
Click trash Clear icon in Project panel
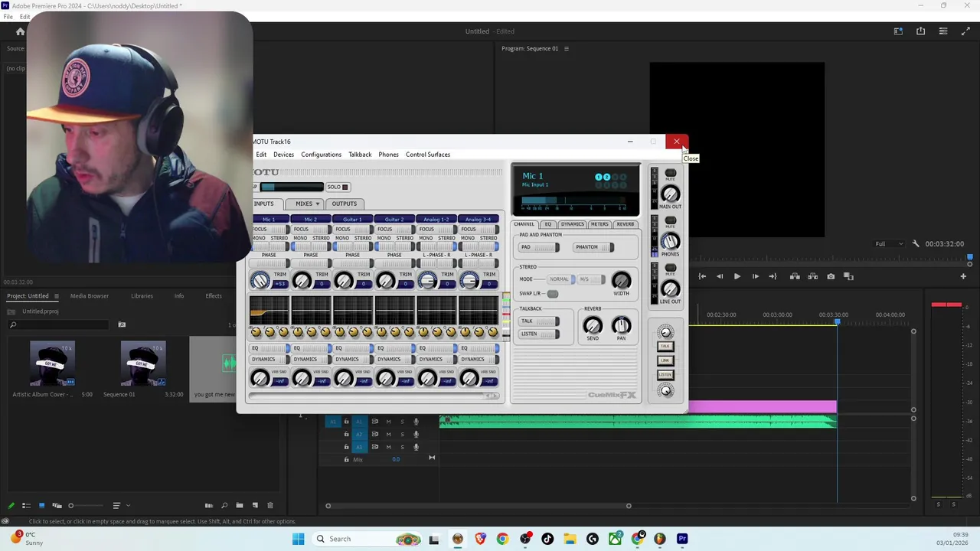point(269,505)
